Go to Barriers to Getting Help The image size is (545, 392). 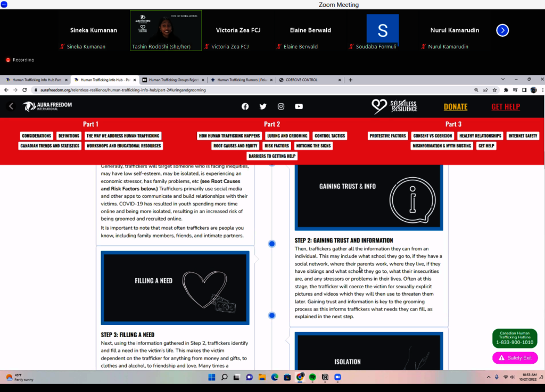(x=272, y=156)
